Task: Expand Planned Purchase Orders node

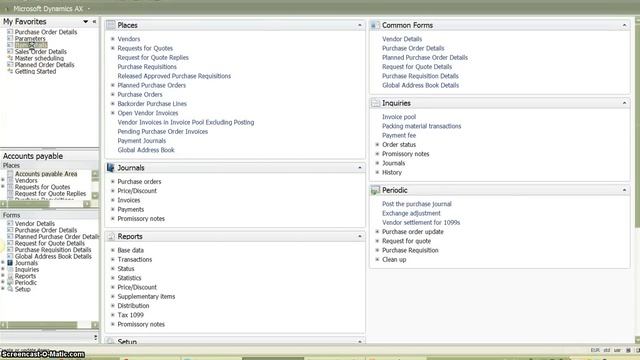Action: [x=113, y=85]
